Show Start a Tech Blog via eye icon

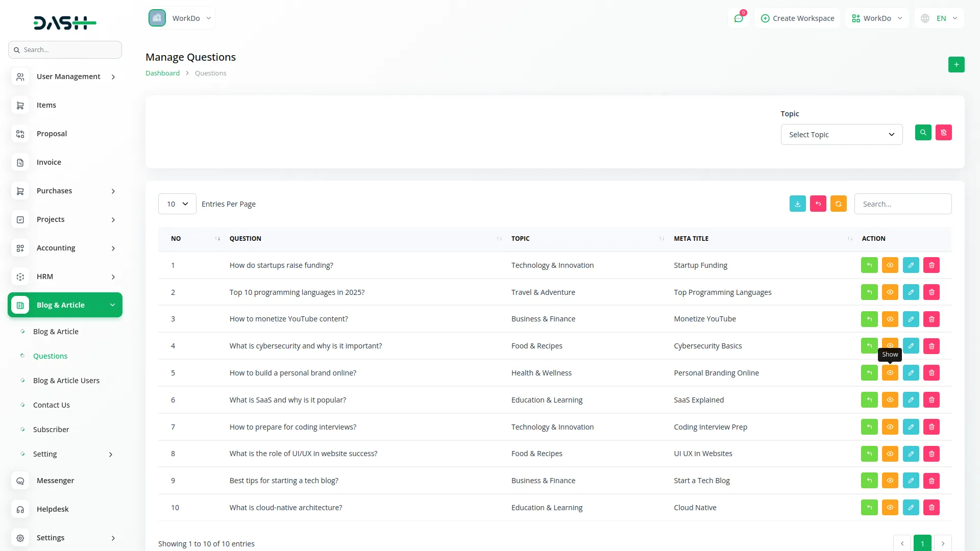click(890, 481)
